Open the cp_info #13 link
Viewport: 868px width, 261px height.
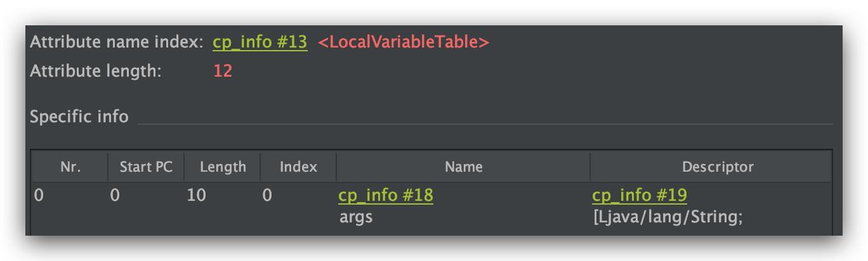[x=260, y=42]
